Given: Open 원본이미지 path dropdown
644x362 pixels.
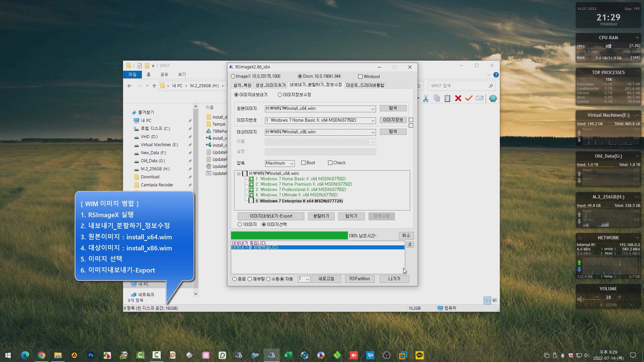Looking at the screenshot, I should point(373,109).
